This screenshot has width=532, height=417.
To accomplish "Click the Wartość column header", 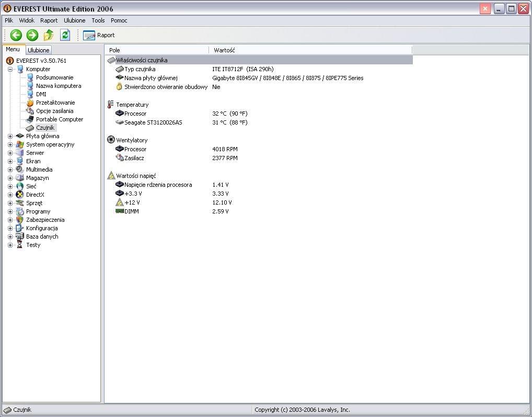I will tap(224, 50).
